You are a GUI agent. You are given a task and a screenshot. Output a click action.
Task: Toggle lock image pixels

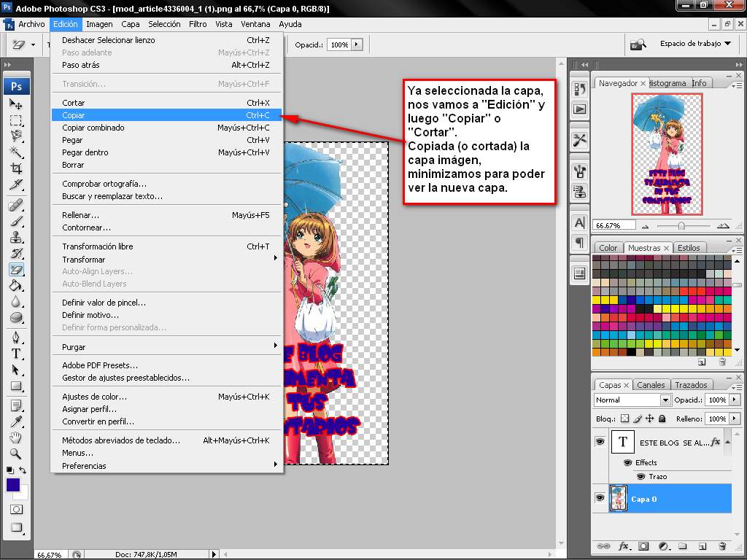[638, 419]
